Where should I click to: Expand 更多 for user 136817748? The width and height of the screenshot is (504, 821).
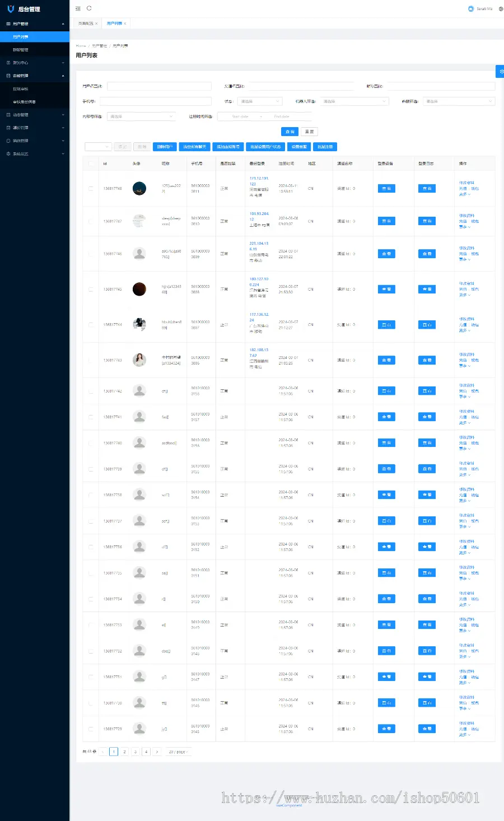coord(464,194)
